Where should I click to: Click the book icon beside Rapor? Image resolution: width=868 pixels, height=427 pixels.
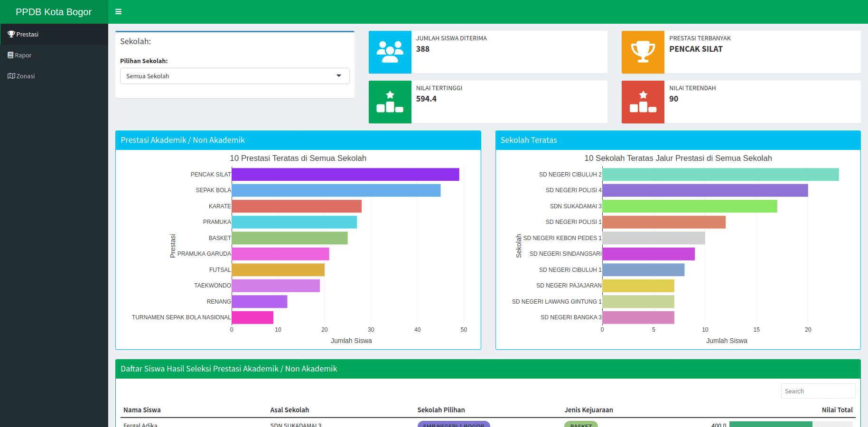pos(10,55)
